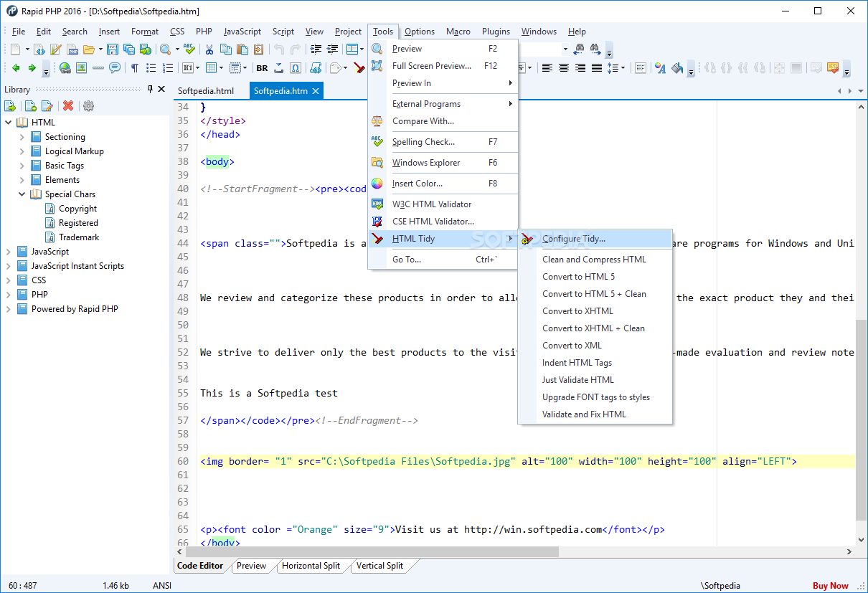Expand the Sectioning tree node
868x593 pixels.
tap(22, 137)
